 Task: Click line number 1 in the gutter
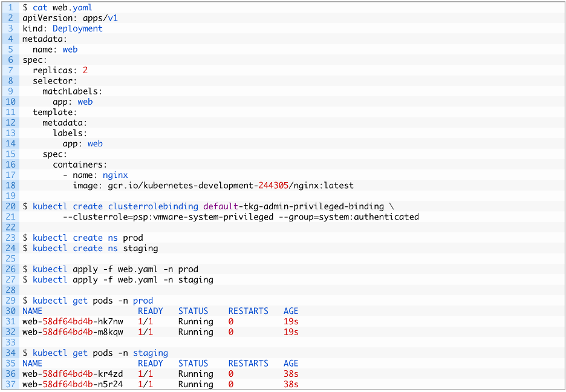[11, 7]
